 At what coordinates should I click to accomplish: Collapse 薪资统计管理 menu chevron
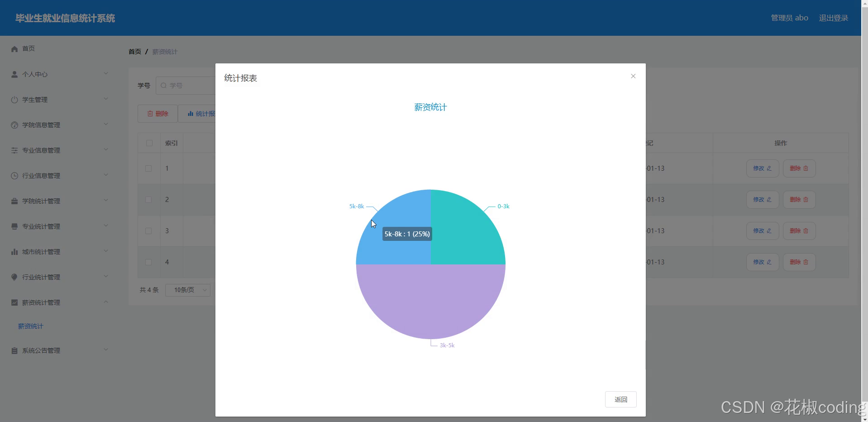coord(106,302)
